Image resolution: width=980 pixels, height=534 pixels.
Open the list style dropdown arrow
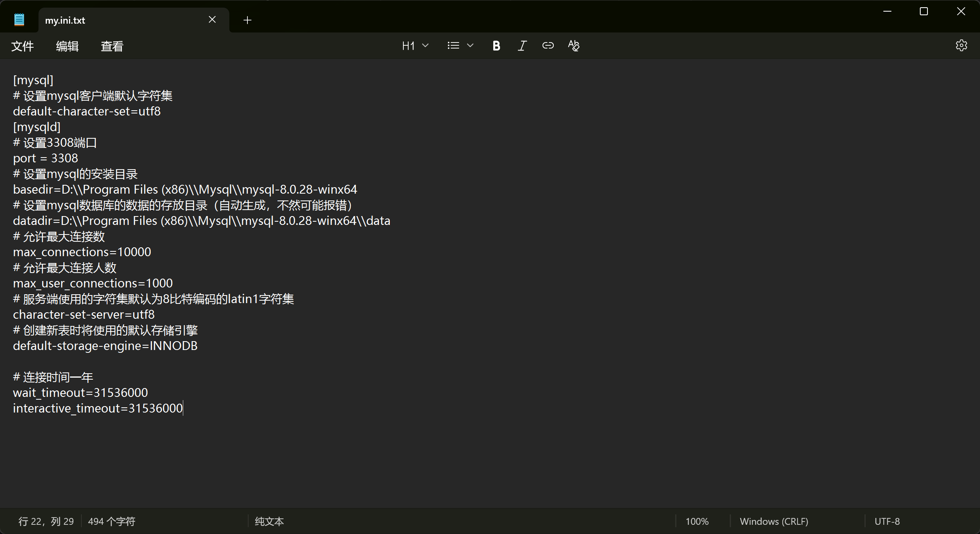(470, 46)
